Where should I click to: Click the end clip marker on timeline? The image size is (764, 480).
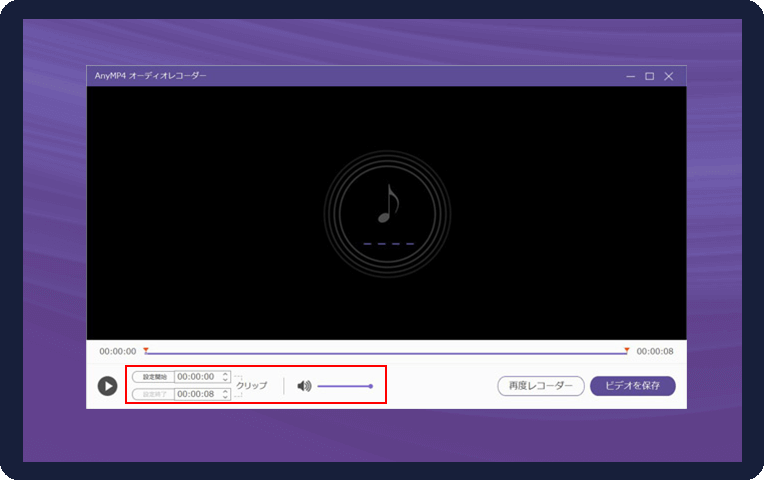coord(627,350)
